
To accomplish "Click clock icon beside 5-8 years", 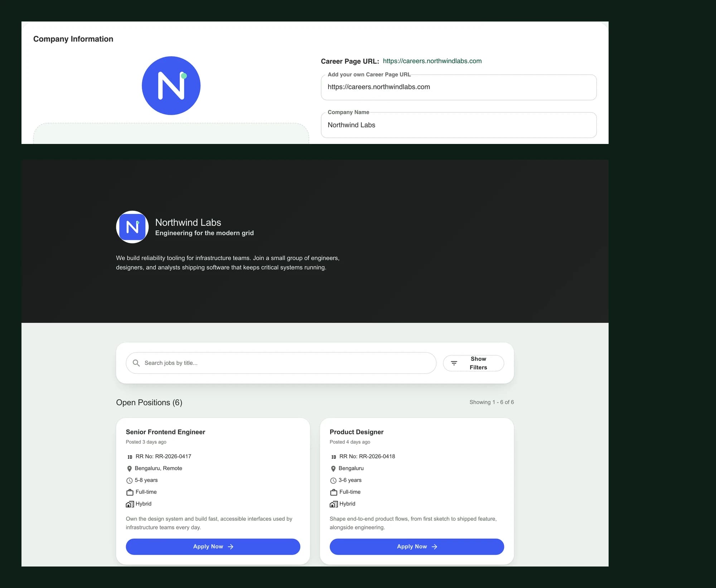I will [129, 480].
